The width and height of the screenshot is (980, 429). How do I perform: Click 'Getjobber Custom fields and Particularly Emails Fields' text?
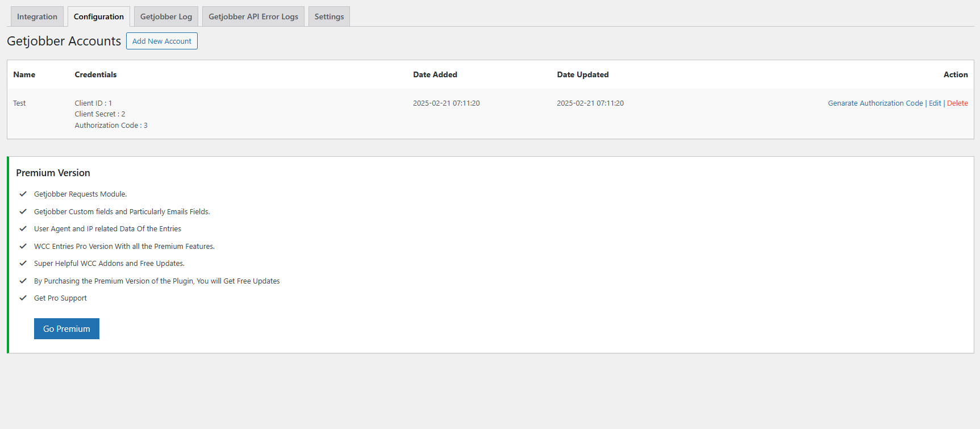pos(122,212)
